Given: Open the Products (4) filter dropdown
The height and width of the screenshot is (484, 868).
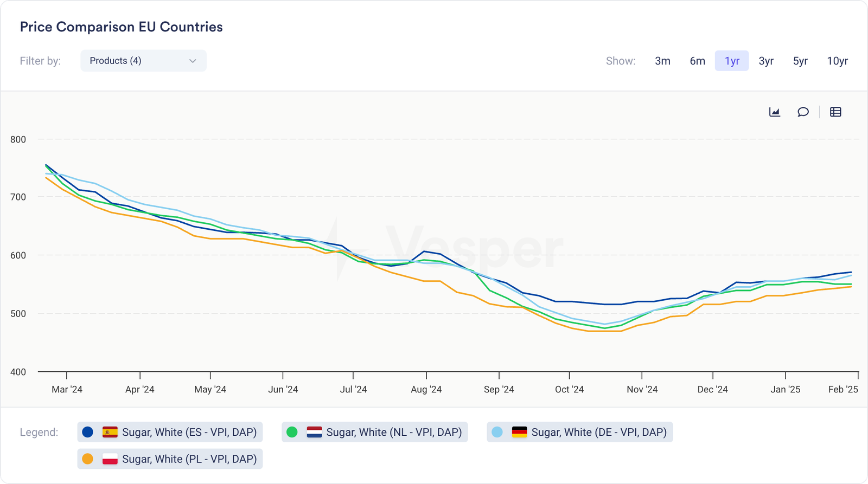Looking at the screenshot, I should [143, 61].
